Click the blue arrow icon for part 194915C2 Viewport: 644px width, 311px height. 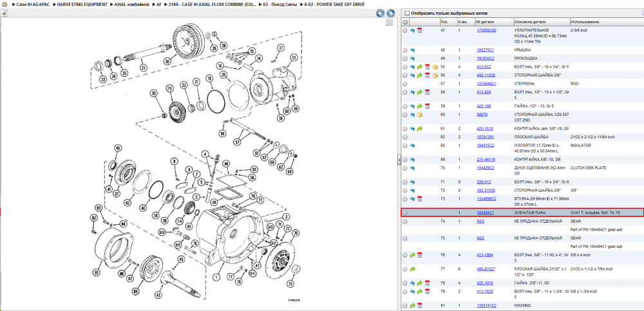pos(412,146)
